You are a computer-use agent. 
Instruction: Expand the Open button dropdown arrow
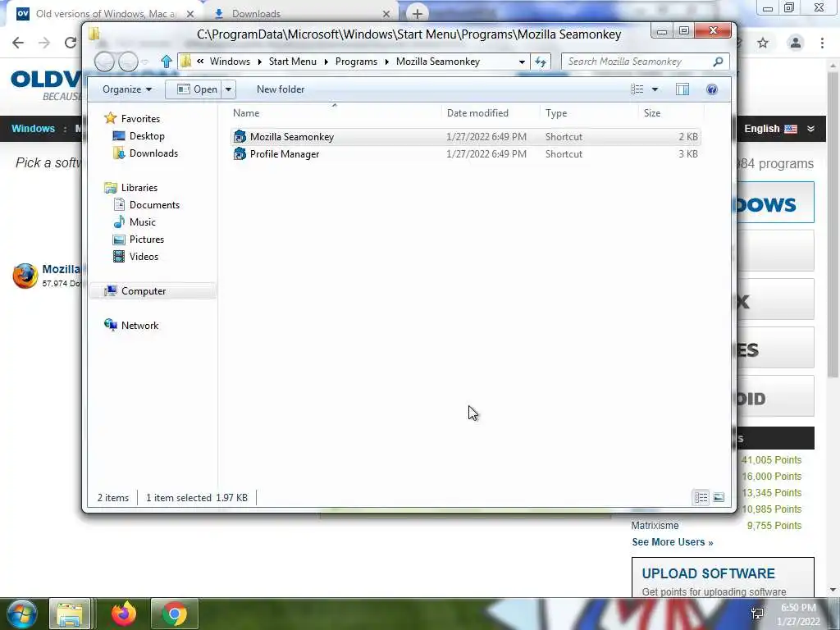tap(228, 89)
